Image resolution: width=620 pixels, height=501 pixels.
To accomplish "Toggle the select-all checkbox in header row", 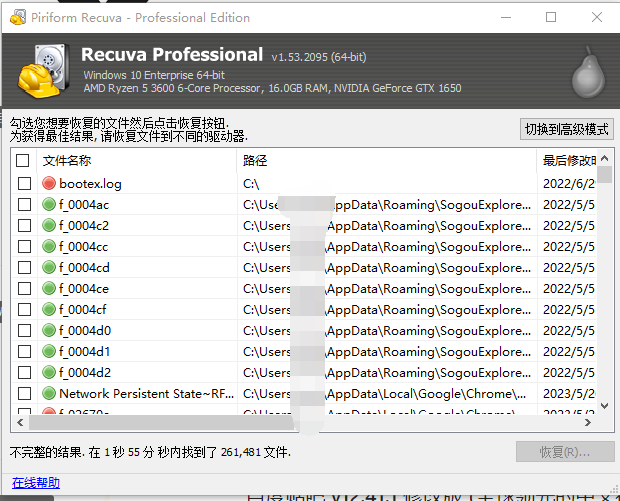I will (23, 161).
